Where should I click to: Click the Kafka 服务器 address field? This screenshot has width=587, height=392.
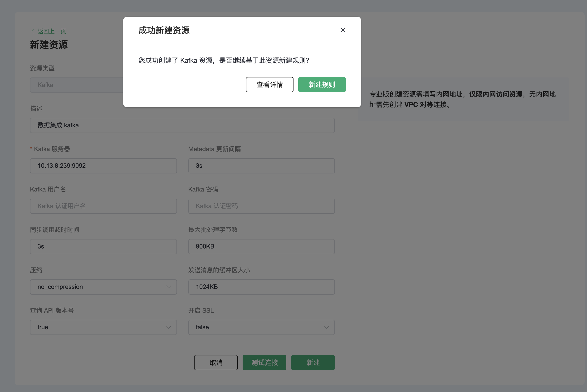(103, 166)
